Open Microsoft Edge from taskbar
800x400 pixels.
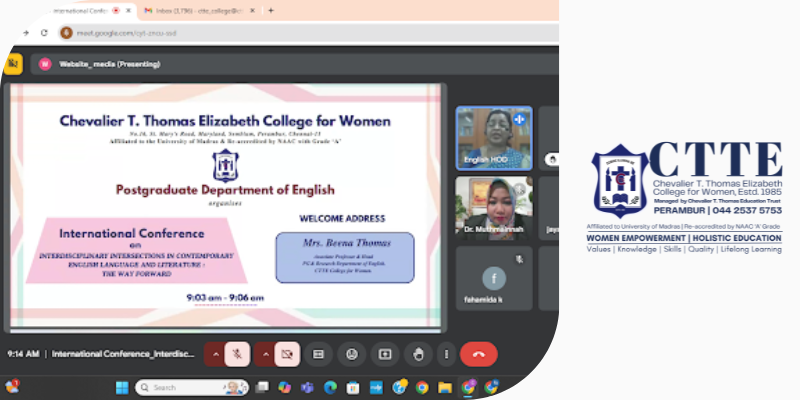click(330, 387)
